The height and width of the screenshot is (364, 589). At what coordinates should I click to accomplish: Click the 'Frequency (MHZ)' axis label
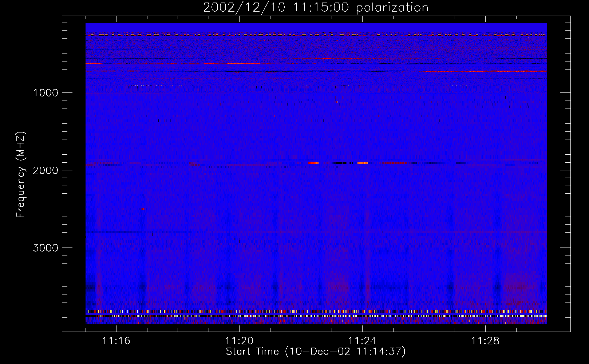point(21,175)
